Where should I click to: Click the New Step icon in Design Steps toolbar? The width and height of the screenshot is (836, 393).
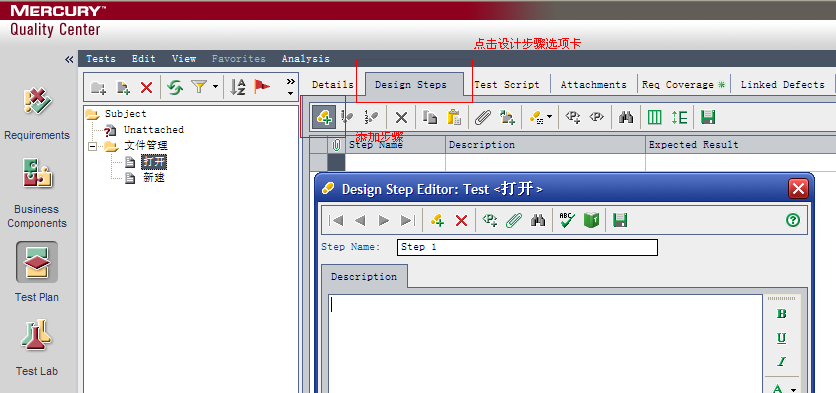(x=324, y=117)
